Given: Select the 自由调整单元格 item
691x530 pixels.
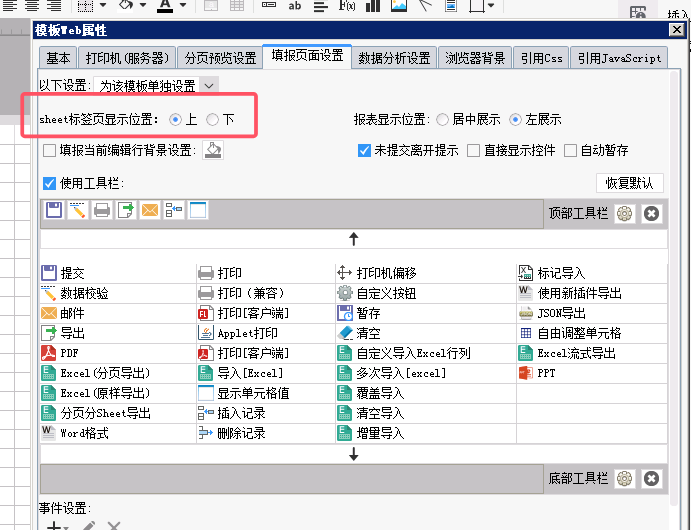Looking at the screenshot, I should point(592,333).
